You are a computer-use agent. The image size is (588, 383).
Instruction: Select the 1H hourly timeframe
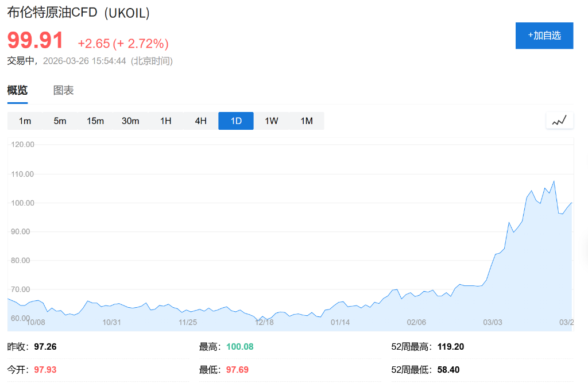point(165,121)
